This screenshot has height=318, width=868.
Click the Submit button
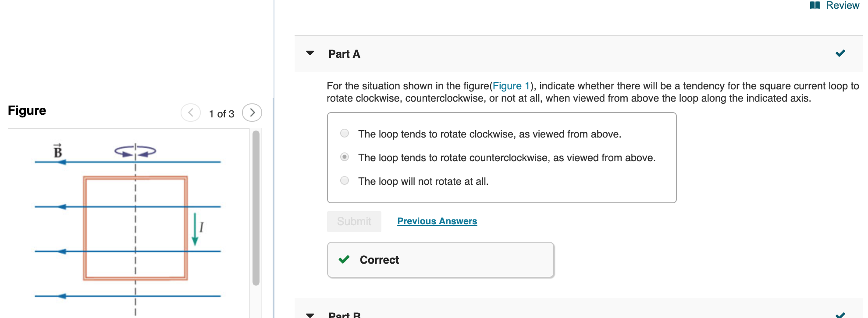click(354, 221)
